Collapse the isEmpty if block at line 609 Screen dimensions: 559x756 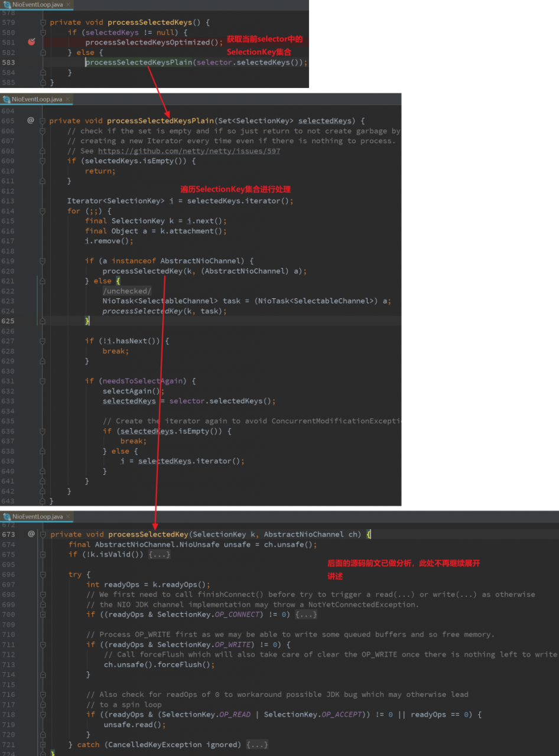[x=43, y=161]
